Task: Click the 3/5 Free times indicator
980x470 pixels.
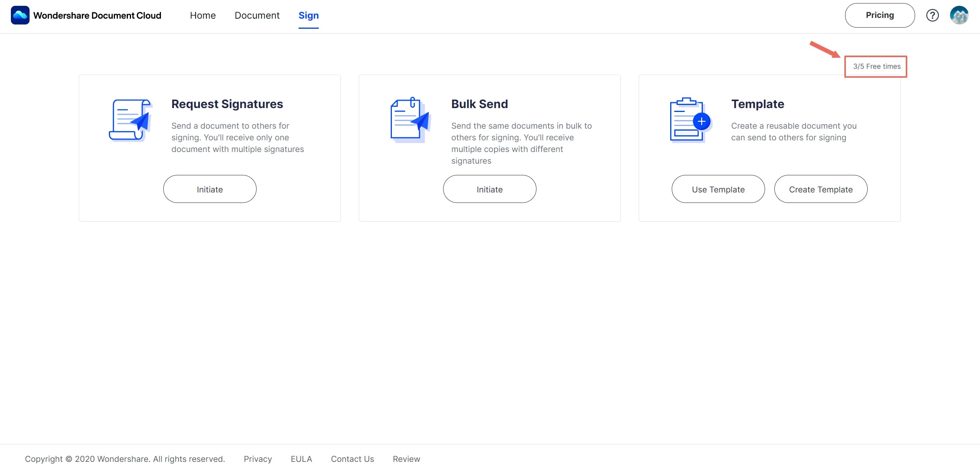Action: coord(876,66)
